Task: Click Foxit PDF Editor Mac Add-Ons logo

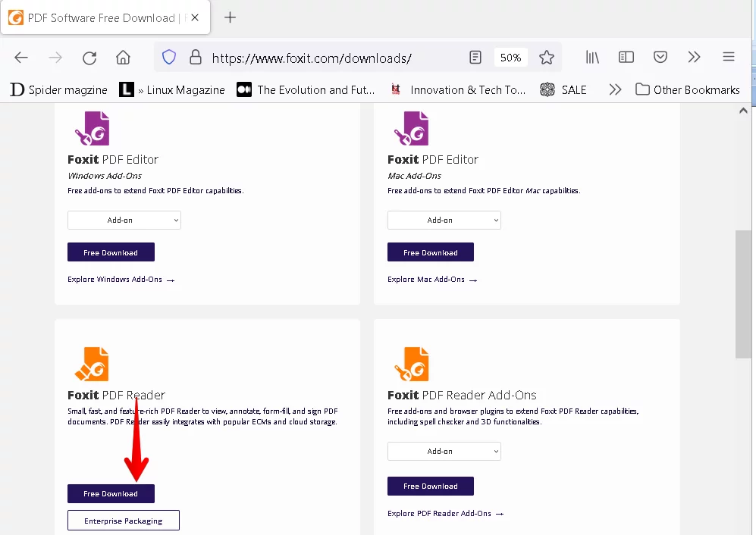Action: [412, 128]
